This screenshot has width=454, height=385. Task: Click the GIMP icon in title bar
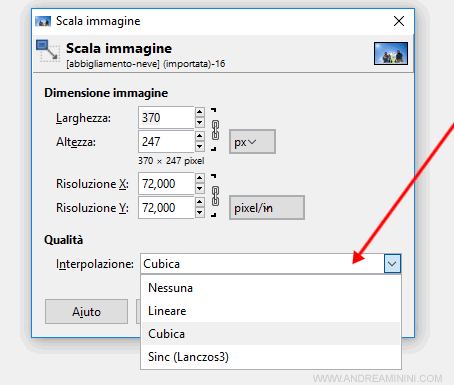click(43, 21)
